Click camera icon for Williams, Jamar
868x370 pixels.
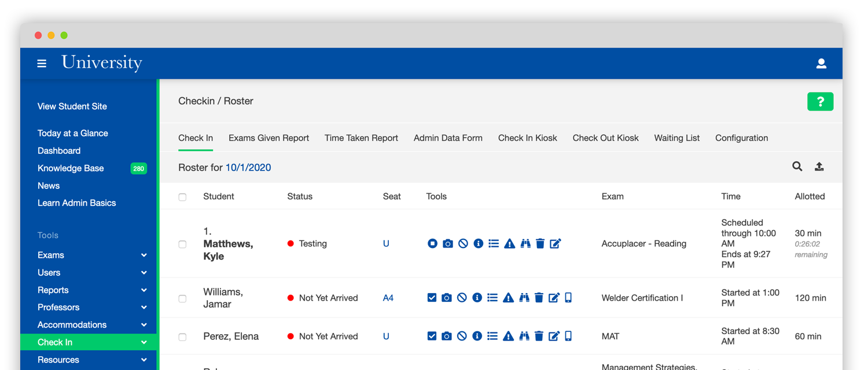pyautogui.click(x=447, y=298)
